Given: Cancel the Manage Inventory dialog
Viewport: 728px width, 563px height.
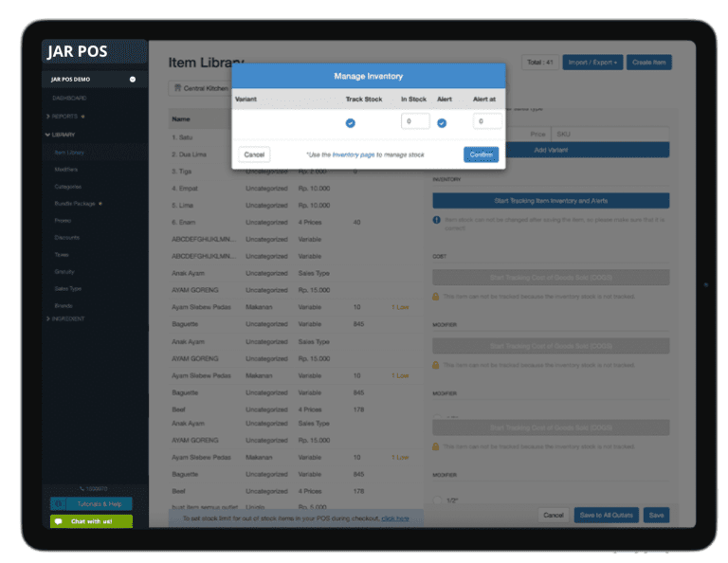Looking at the screenshot, I should point(254,154).
